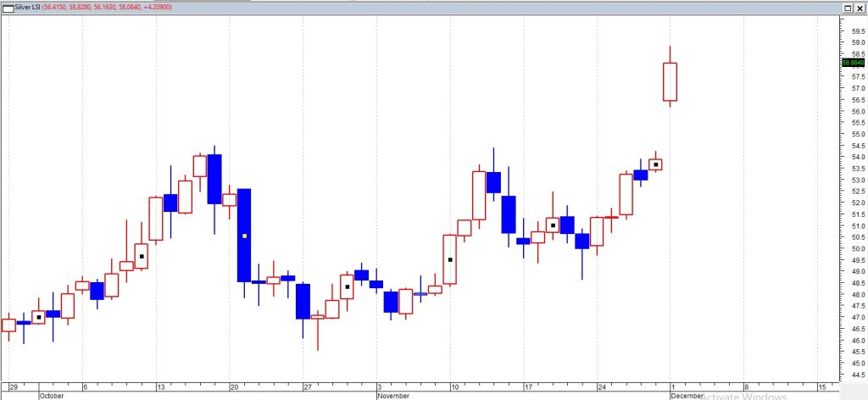868x400 pixels.
Task: Click the 13 date marker under October
Action: pos(160,386)
